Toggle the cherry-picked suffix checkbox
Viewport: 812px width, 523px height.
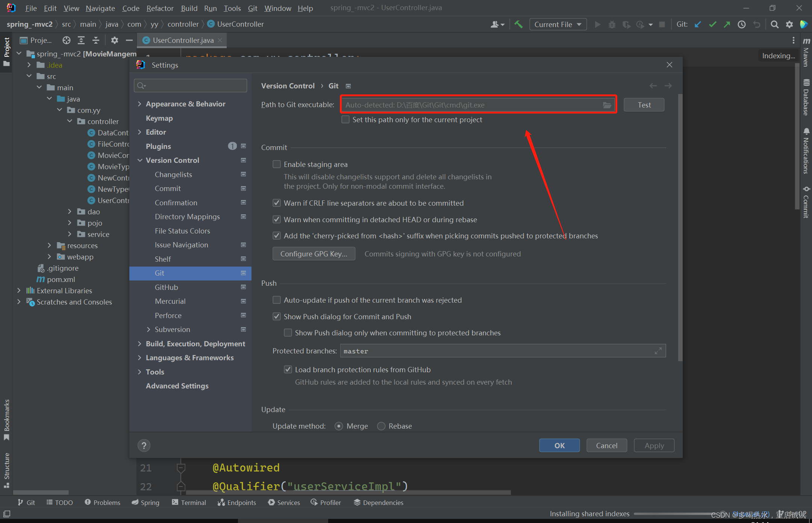tap(277, 236)
